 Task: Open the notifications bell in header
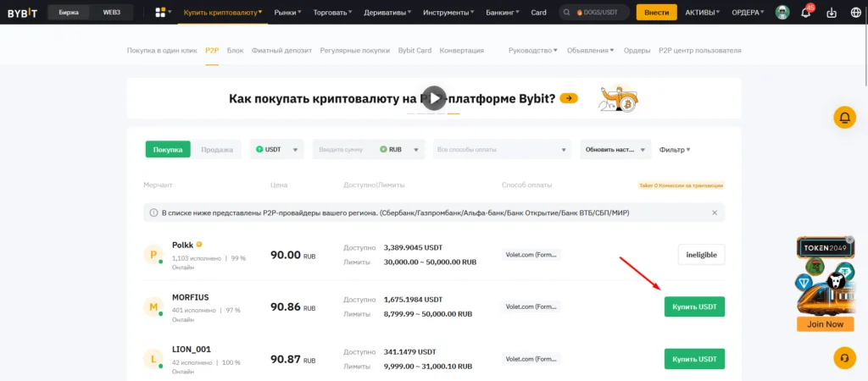point(806,13)
